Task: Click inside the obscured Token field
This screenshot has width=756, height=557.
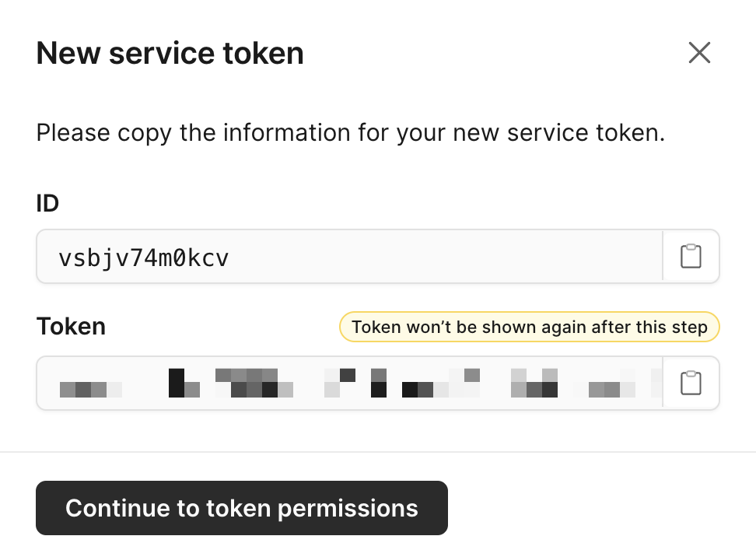Action: tap(349, 383)
